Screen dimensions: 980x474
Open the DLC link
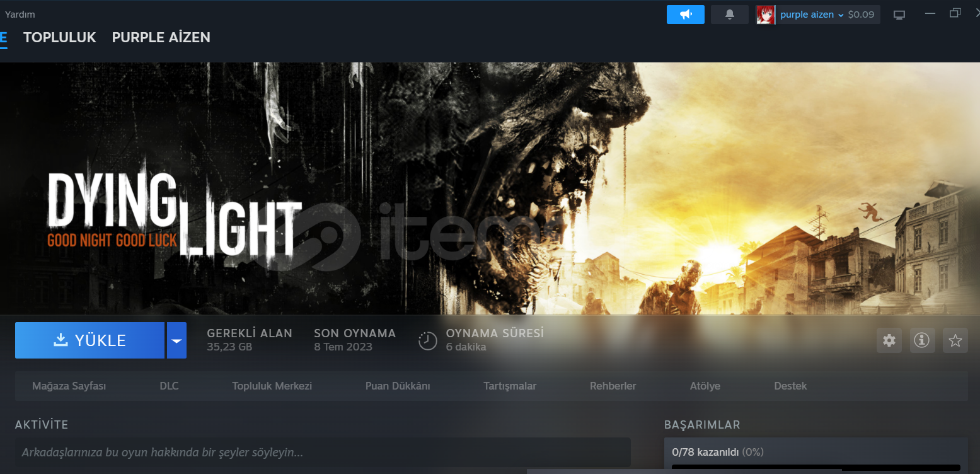[x=169, y=386]
